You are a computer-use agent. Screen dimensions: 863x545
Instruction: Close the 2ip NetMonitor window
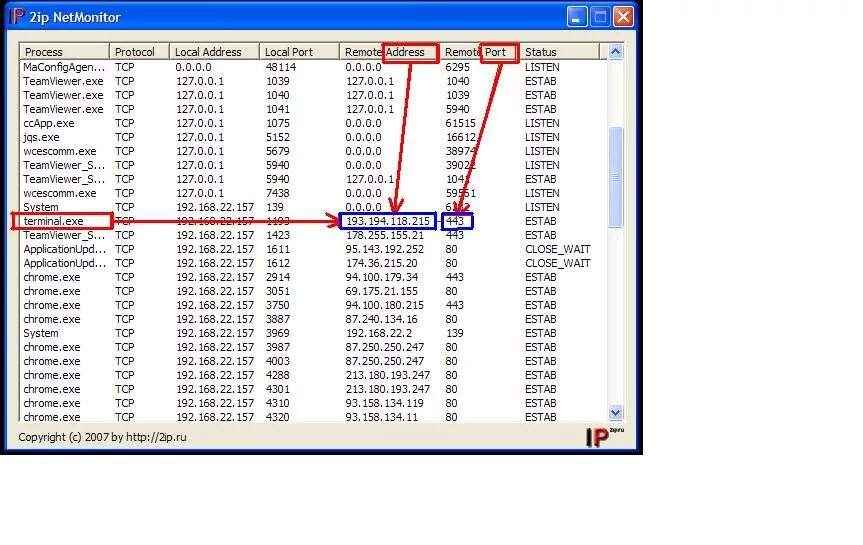pos(623,17)
